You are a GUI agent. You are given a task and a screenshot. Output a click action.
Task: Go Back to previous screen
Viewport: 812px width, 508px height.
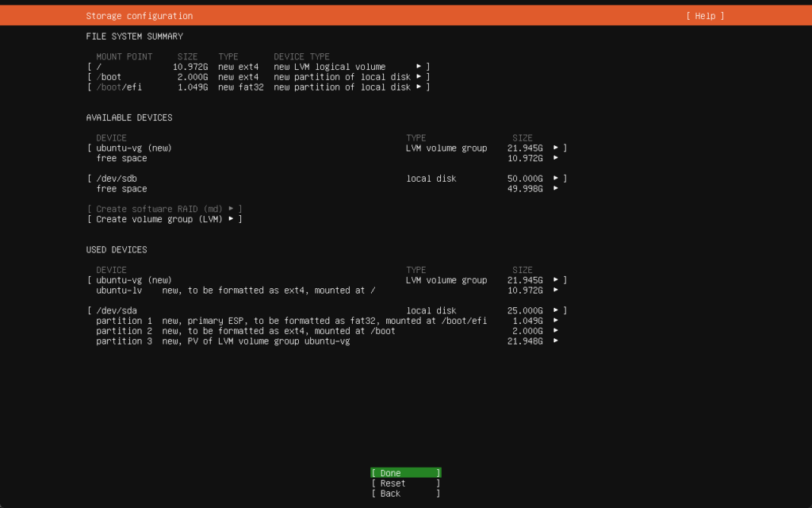(405, 494)
